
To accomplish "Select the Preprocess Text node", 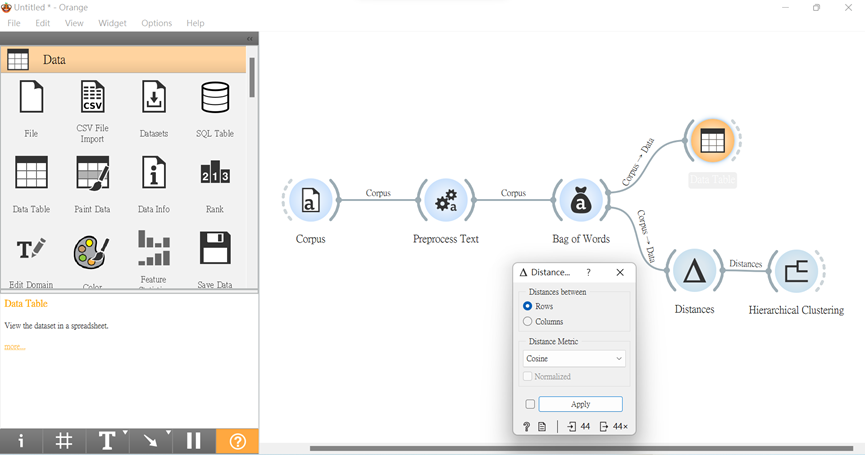I will tap(446, 200).
